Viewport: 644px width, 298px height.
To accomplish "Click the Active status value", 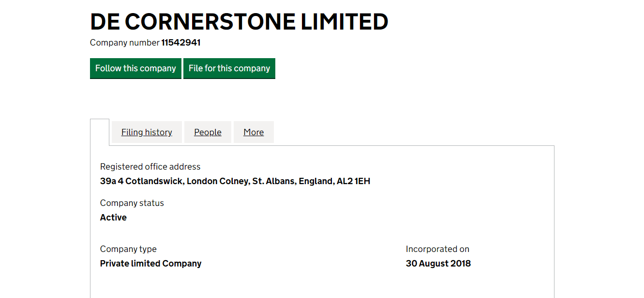I will [113, 218].
